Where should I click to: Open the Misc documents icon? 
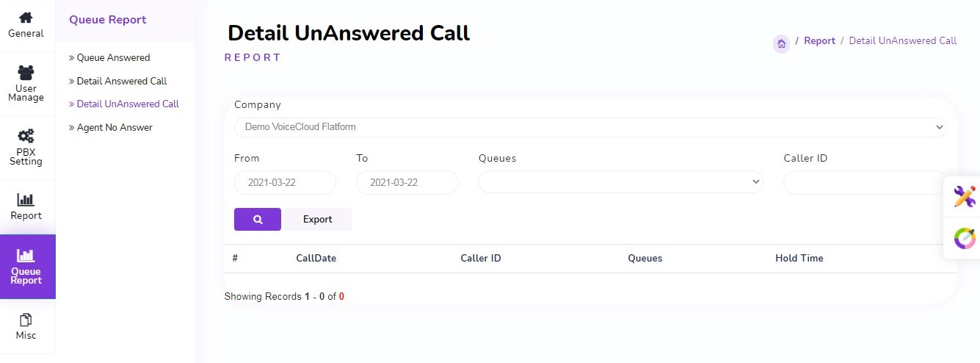[26, 320]
